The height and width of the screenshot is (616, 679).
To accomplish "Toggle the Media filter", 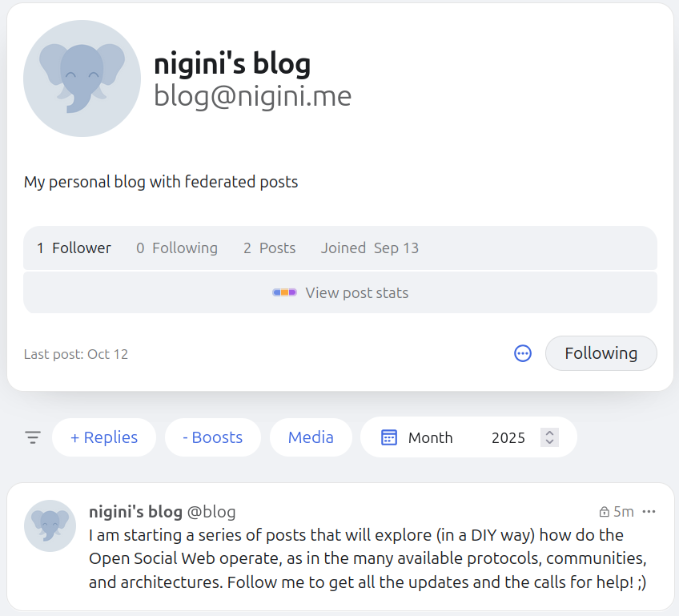I will [x=311, y=437].
